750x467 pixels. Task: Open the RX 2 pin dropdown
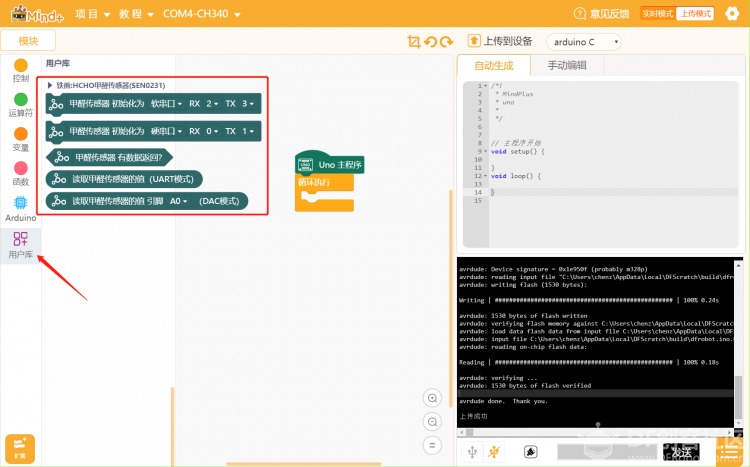coord(211,104)
